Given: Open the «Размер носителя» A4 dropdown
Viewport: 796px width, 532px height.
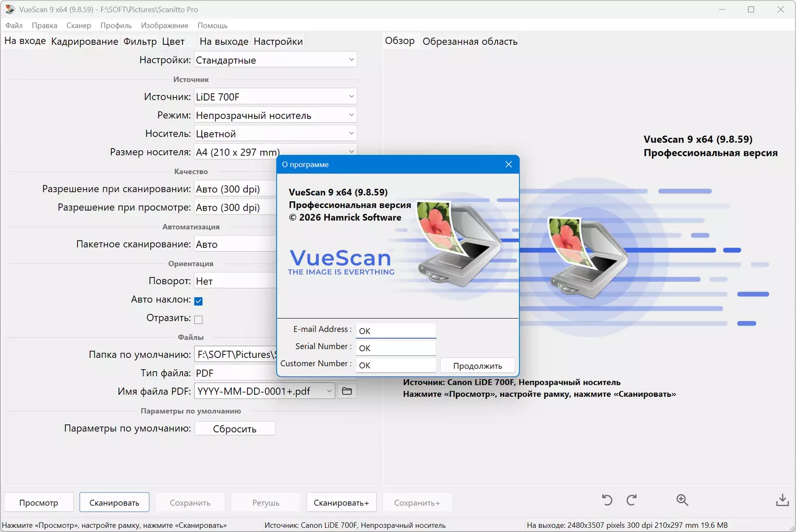Looking at the screenshot, I should tap(275, 151).
